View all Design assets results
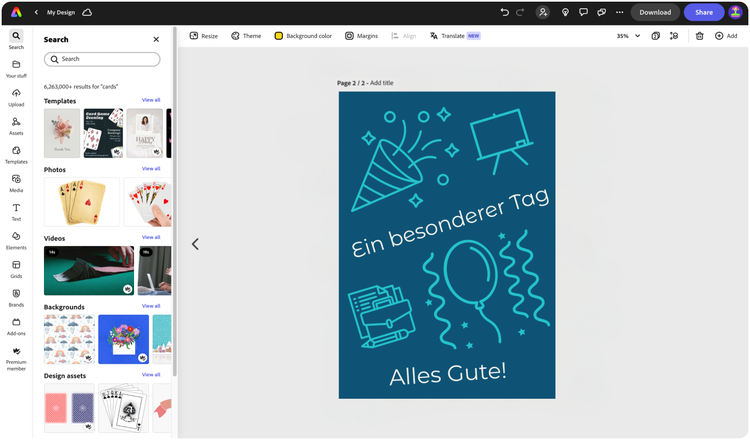Image resolution: width=750 pixels, height=440 pixels. click(151, 374)
